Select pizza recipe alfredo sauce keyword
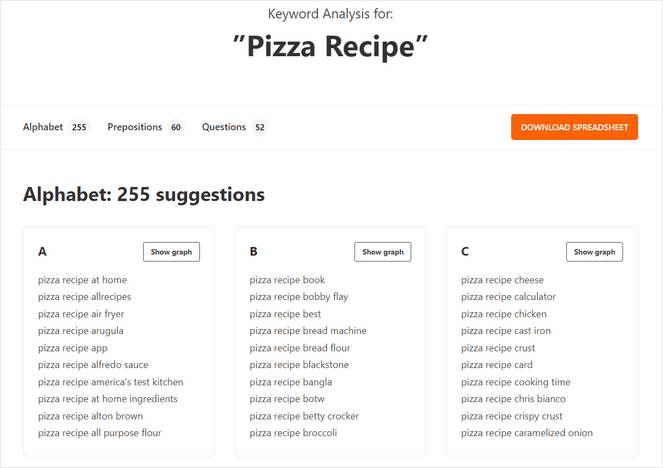The image size is (663, 468). click(93, 365)
